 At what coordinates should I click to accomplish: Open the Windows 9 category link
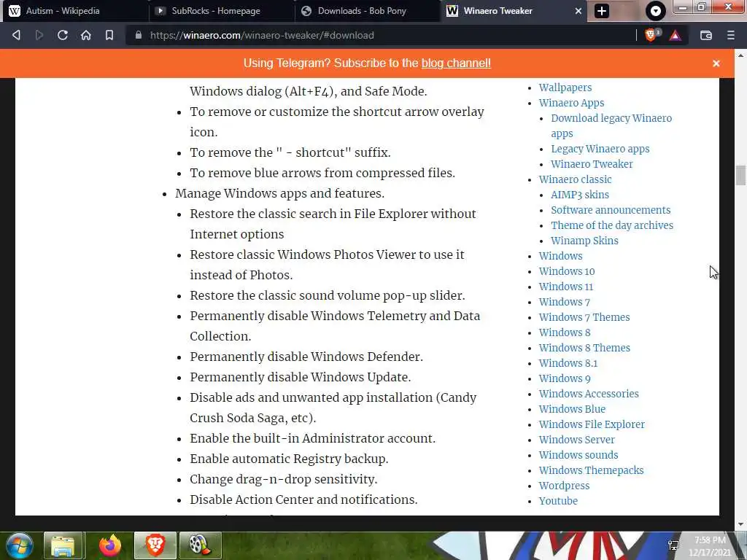(565, 378)
